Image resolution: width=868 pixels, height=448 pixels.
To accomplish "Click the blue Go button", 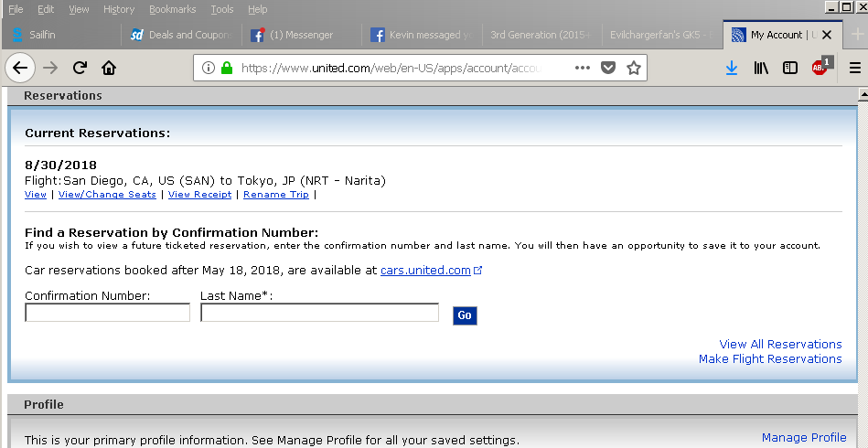I will [x=465, y=315].
